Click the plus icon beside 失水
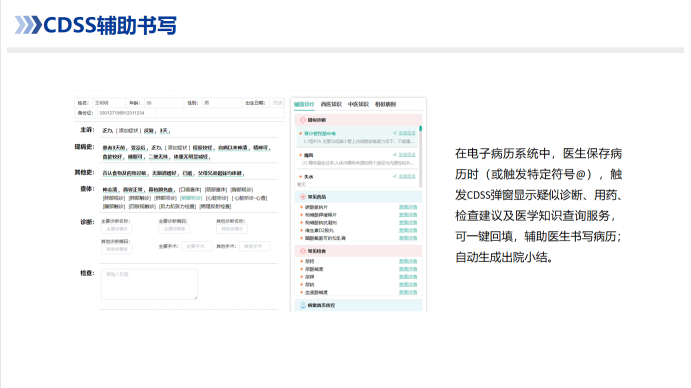The width and height of the screenshot is (691, 388). (x=301, y=177)
